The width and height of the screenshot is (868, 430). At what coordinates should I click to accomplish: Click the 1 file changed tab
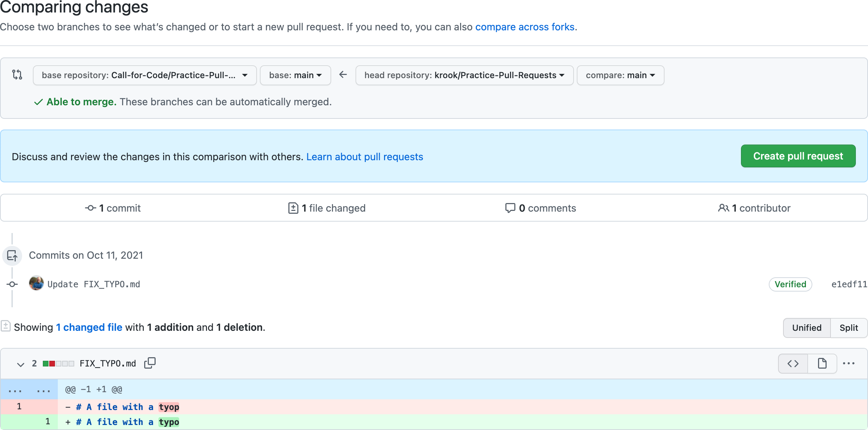327,208
